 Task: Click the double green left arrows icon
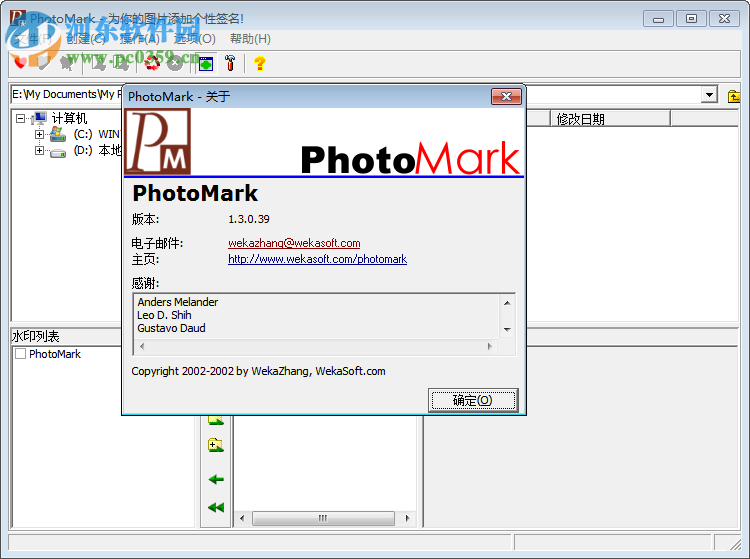[x=216, y=507]
